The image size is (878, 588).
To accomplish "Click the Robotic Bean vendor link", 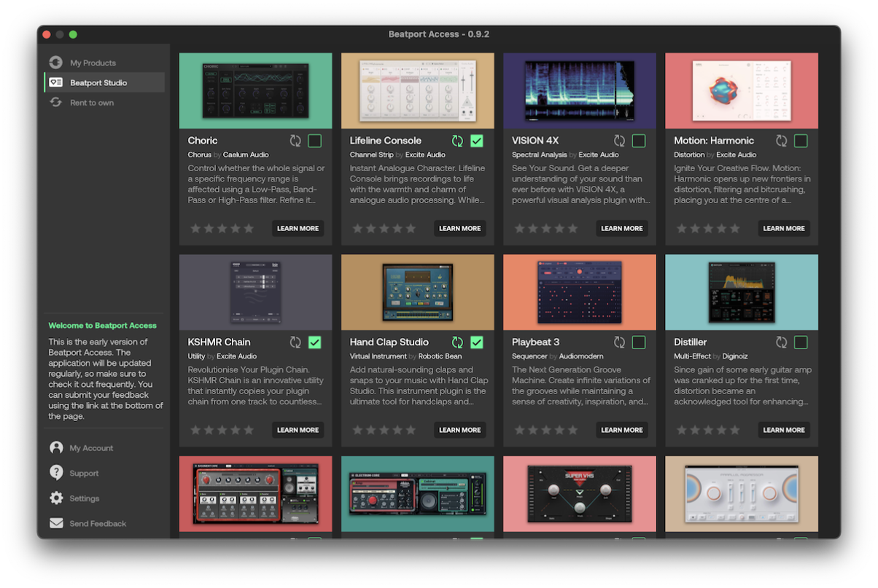I will (x=442, y=356).
